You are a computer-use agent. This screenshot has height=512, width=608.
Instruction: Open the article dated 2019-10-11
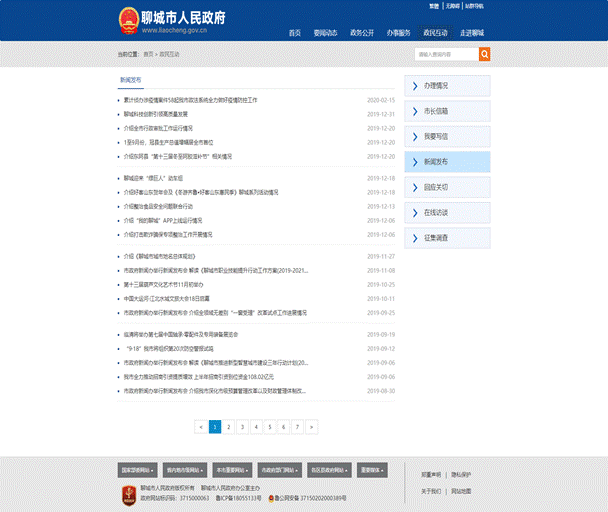[167, 299]
